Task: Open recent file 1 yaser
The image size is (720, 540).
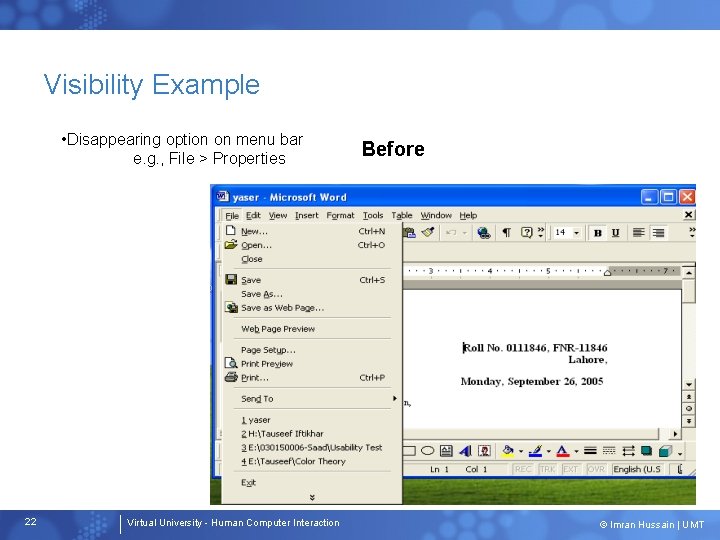Action: pos(312,420)
